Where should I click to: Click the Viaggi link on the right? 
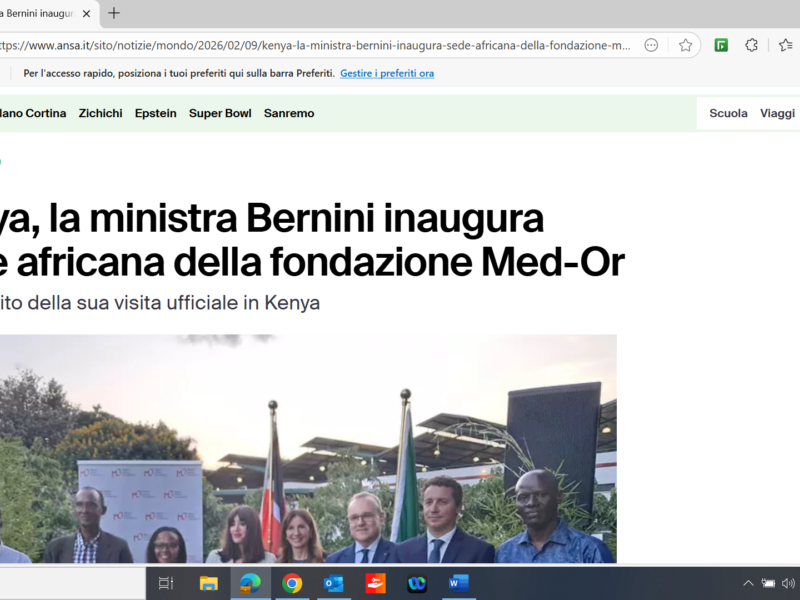coord(777,113)
